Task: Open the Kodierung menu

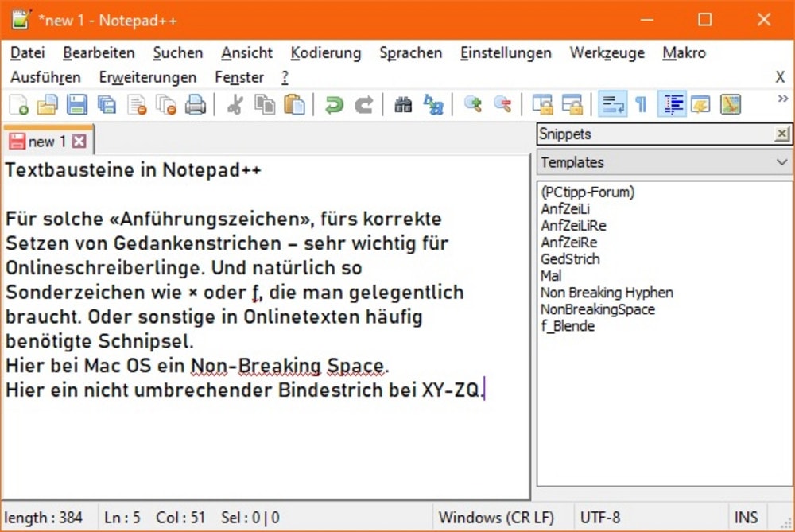Action: [325, 53]
